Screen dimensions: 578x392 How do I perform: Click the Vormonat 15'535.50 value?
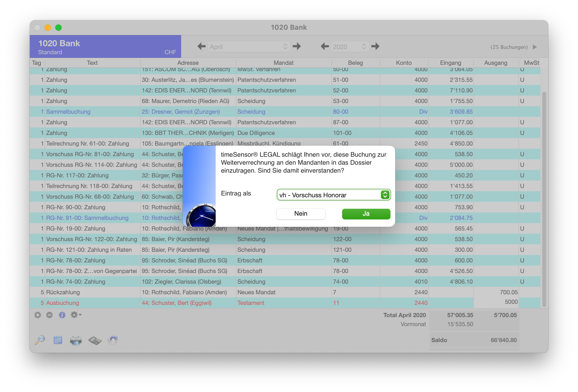coord(460,324)
